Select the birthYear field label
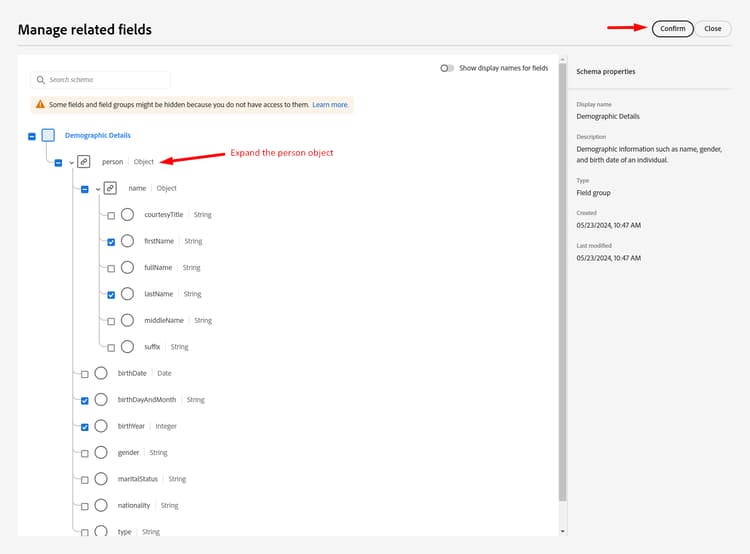 pyautogui.click(x=131, y=426)
